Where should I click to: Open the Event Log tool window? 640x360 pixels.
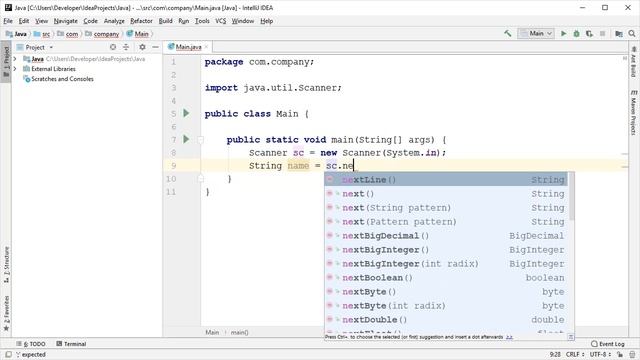pyautogui.click(x=608, y=344)
